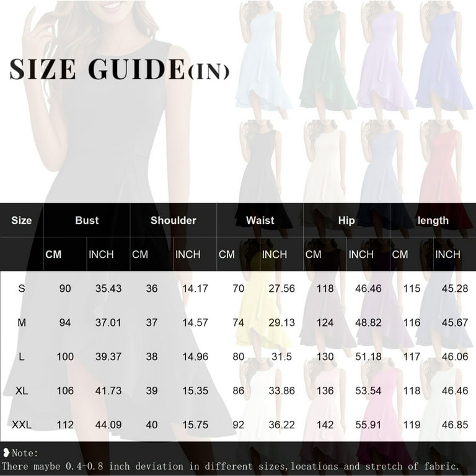Select the red dress thumbnail

(x=444, y=178)
